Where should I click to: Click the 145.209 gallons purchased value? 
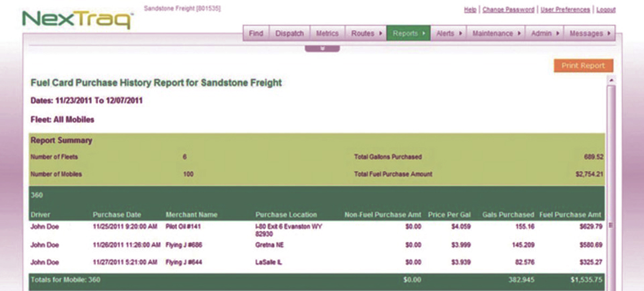coord(524,245)
